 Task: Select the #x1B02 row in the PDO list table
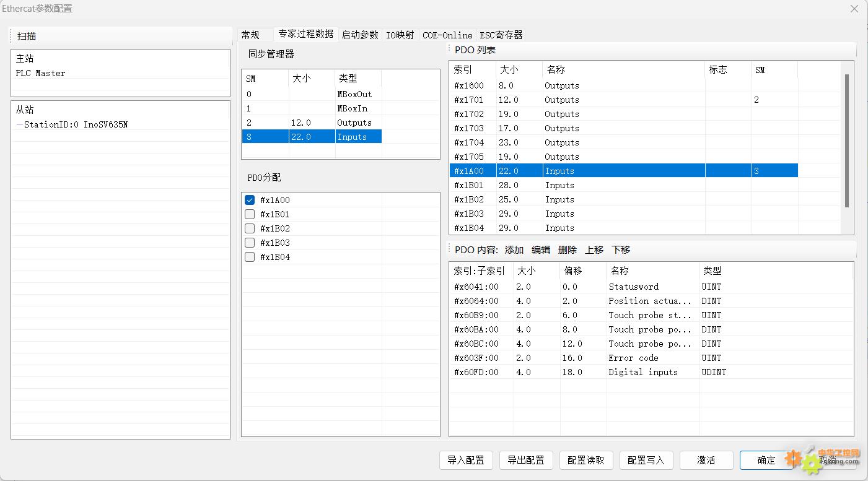tap(624, 199)
